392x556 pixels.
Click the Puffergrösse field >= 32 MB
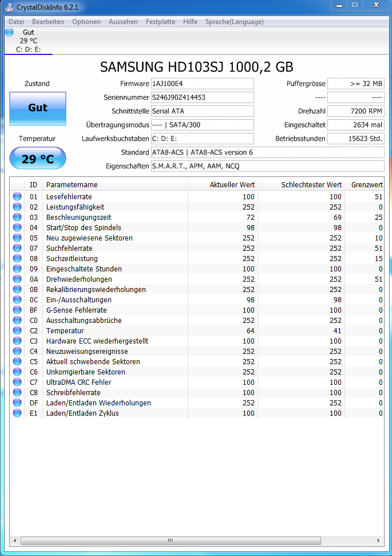click(x=356, y=84)
